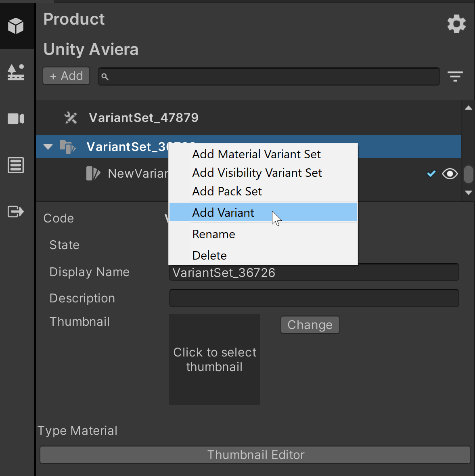
Task: Click the camera panel icon in the sidebar
Action: coord(16,118)
